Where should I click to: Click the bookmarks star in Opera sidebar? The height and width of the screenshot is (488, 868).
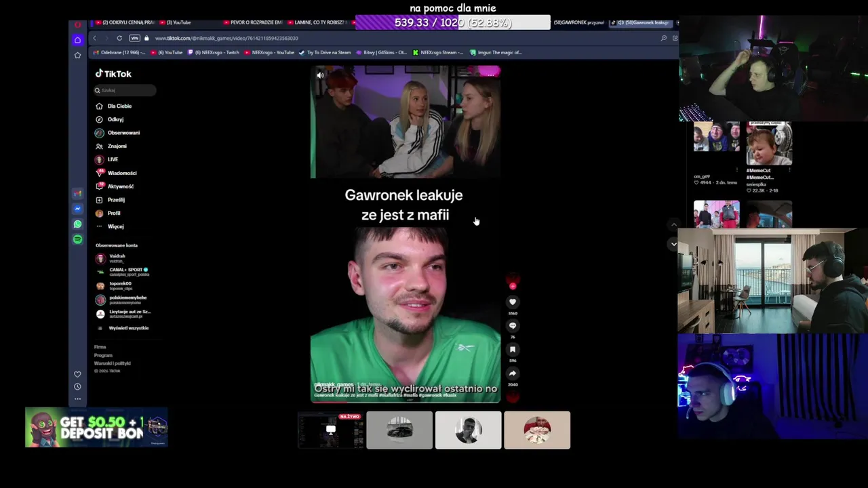tap(77, 55)
